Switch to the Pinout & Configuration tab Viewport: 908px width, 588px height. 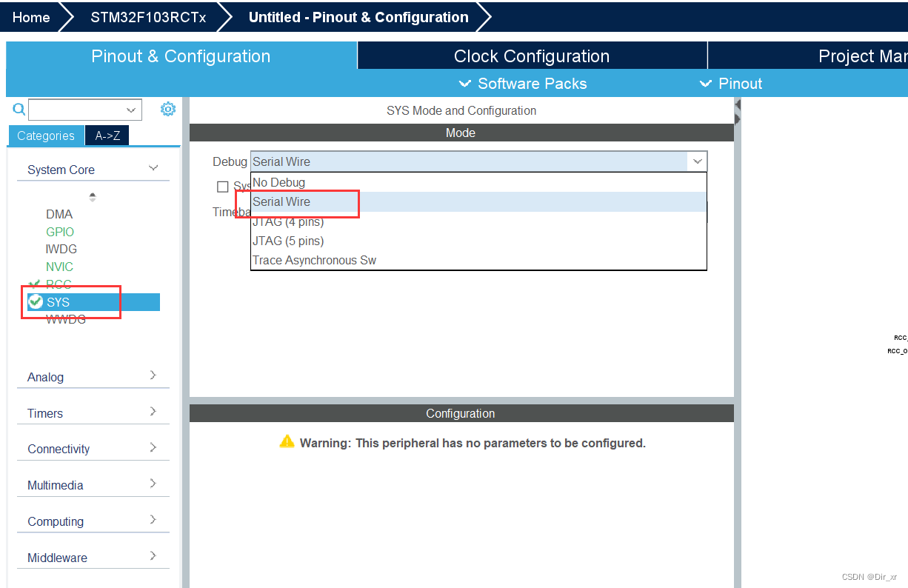181,56
